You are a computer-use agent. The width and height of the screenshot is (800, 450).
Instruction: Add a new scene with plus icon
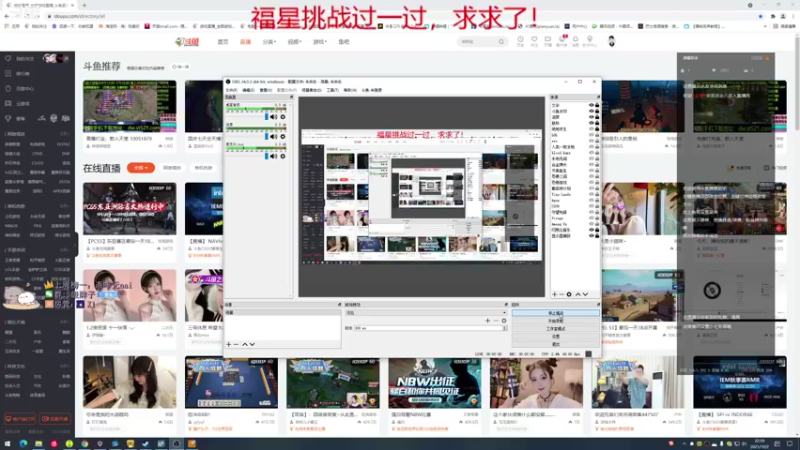[228, 344]
